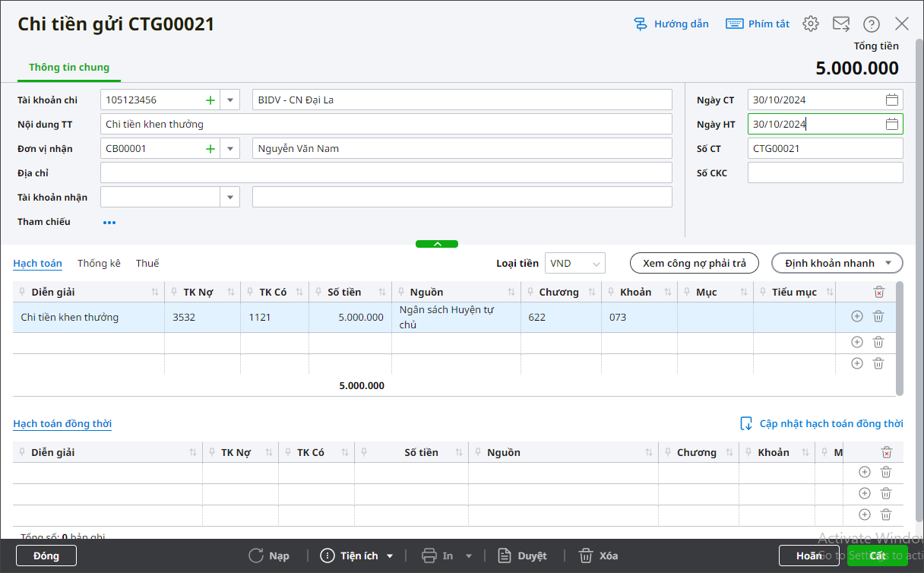Screen dimensions: 924x573
Task: Delete the Chi tiền khen thưởng row
Action: (x=878, y=317)
